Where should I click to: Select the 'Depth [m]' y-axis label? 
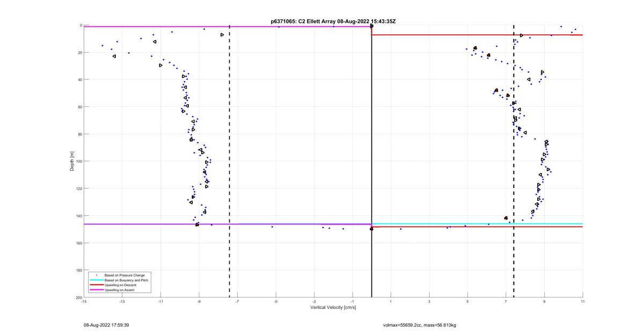[x=72, y=161]
